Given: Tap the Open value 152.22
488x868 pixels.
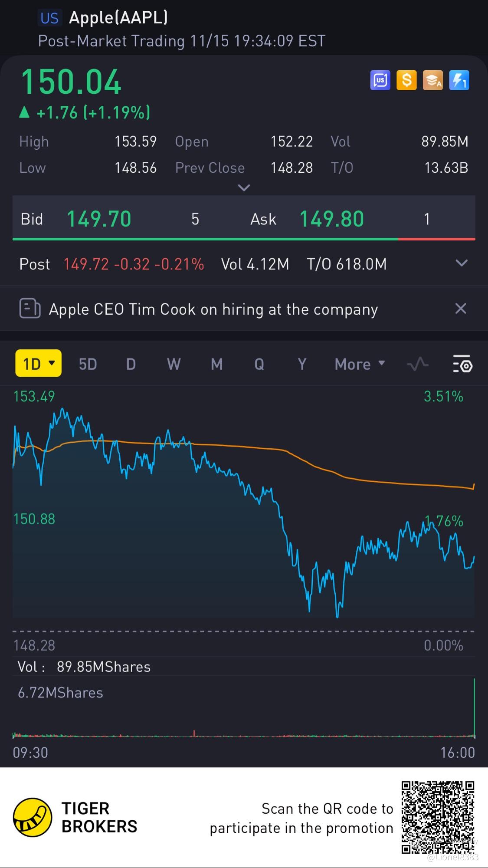Looking at the screenshot, I should [x=291, y=141].
